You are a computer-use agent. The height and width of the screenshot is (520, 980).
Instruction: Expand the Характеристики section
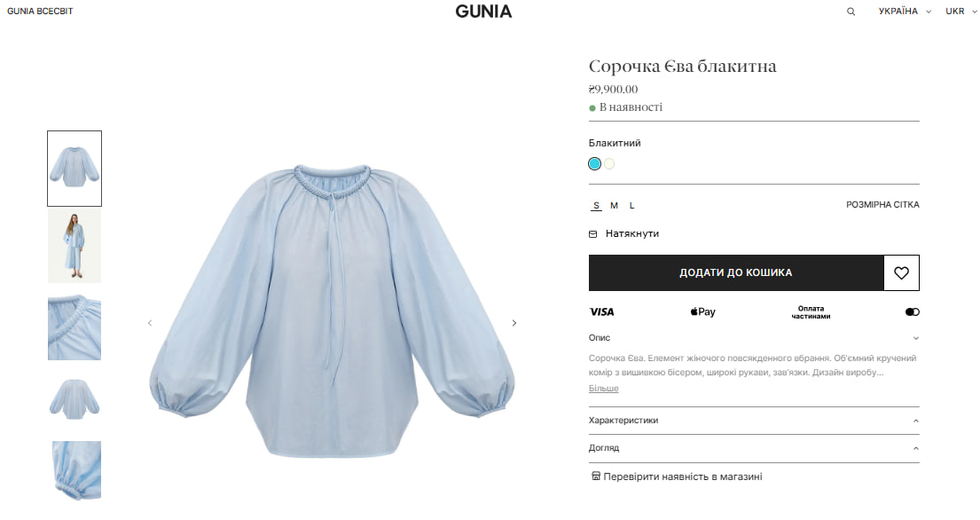[x=754, y=421]
